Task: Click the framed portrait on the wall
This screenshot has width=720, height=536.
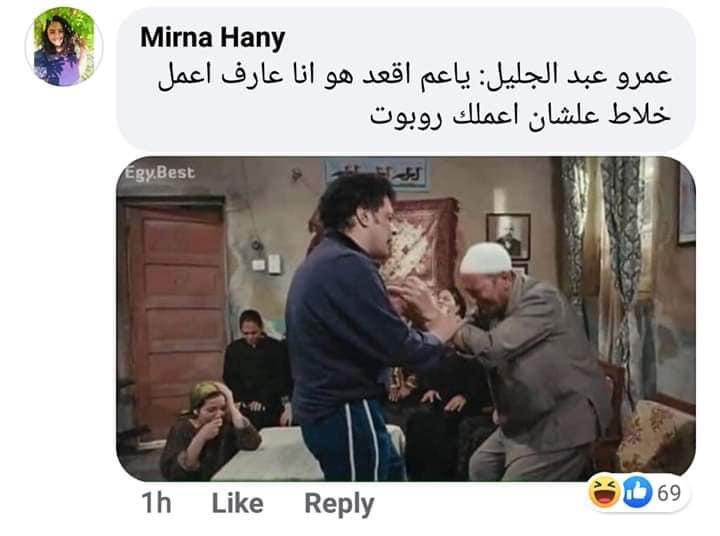Action: point(508,237)
